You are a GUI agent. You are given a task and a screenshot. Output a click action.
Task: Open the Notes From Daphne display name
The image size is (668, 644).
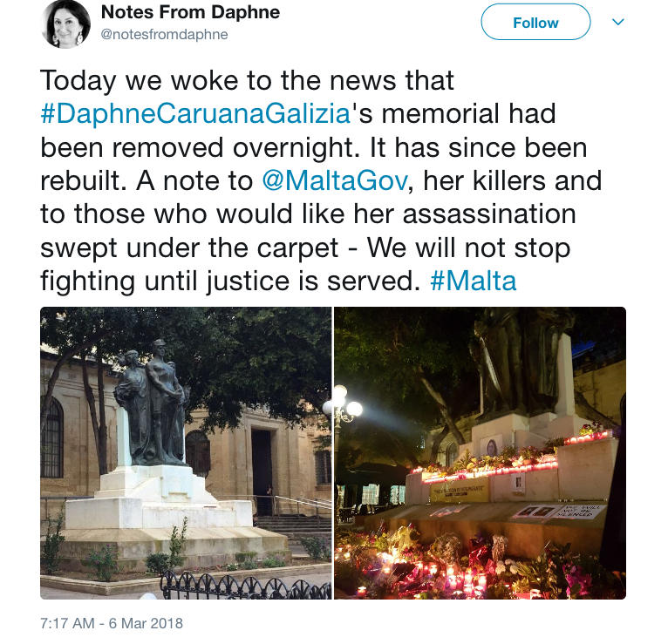tap(190, 12)
